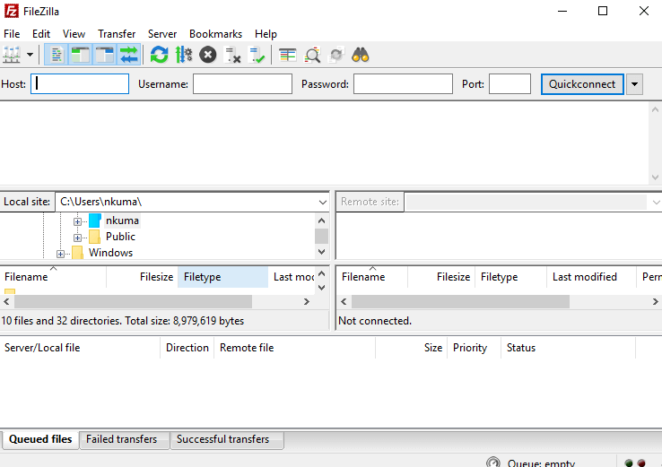
Task: Click the Status queue column header
Action: click(x=568, y=348)
